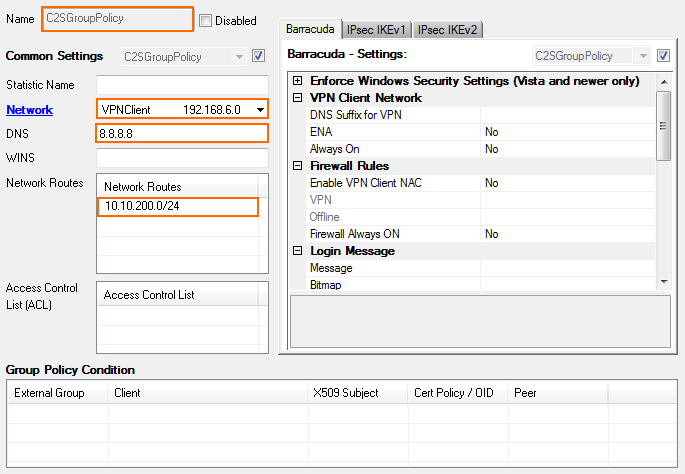The height and width of the screenshot is (474, 685).
Task: Click the Access Control List column header
Action: pos(177,295)
